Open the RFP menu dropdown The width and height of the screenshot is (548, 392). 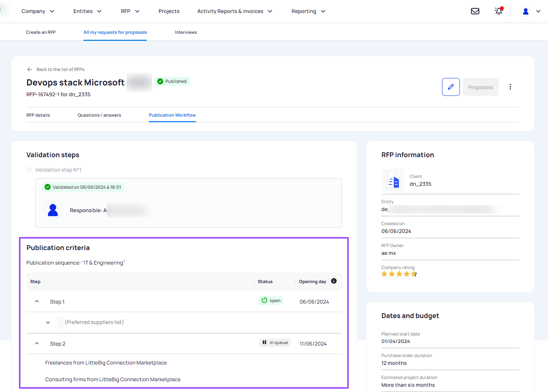[130, 12]
